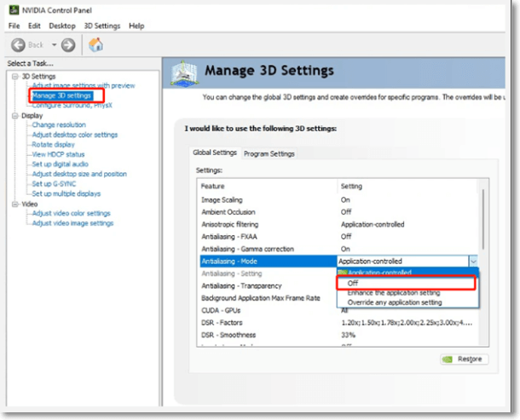This screenshot has width=520, height=420.
Task: Select the Anisotropic filtering row
Action: click(x=338, y=224)
